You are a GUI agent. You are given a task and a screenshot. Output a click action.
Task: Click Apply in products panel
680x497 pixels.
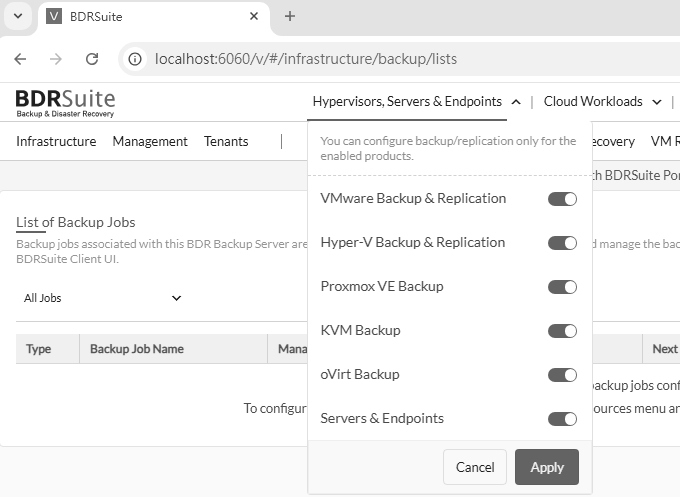tap(547, 467)
